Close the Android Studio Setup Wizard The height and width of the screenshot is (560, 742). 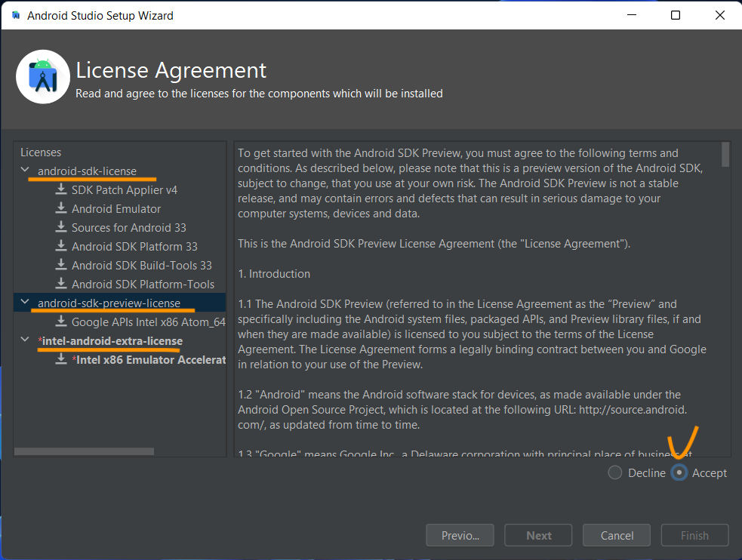pos(720,15)
